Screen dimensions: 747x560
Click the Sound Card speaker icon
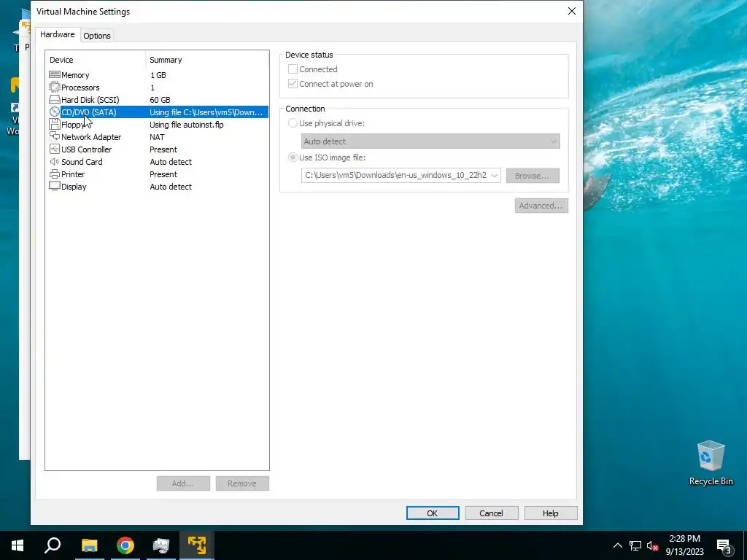[x=54, y=161]
